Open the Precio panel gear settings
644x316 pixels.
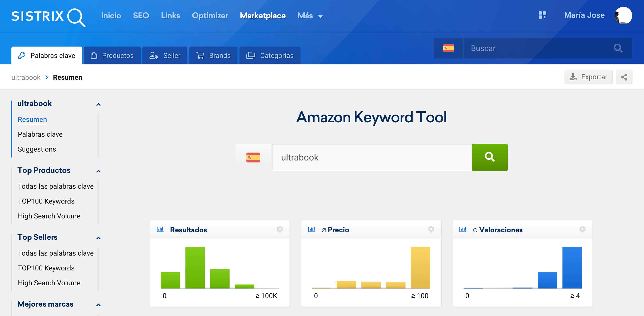click(431, 229)
